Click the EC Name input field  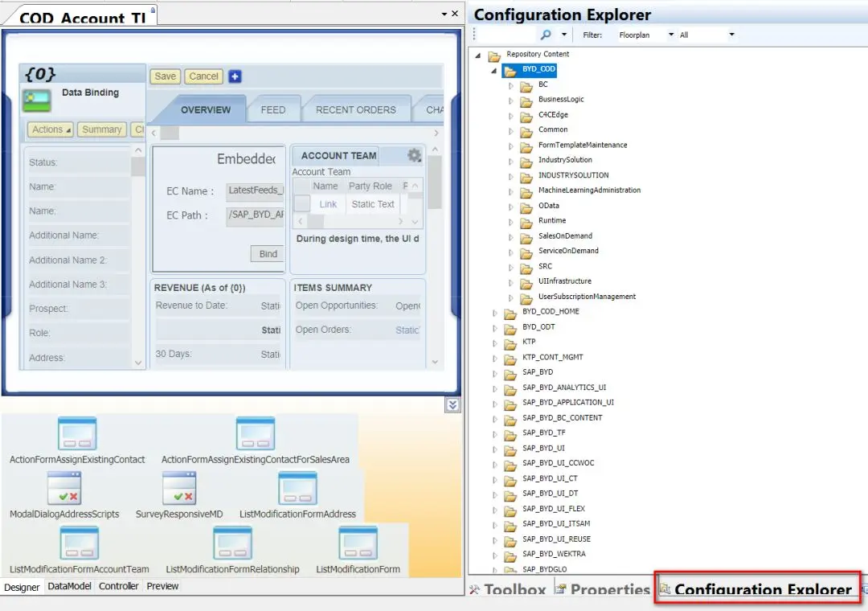click(256, 191)
